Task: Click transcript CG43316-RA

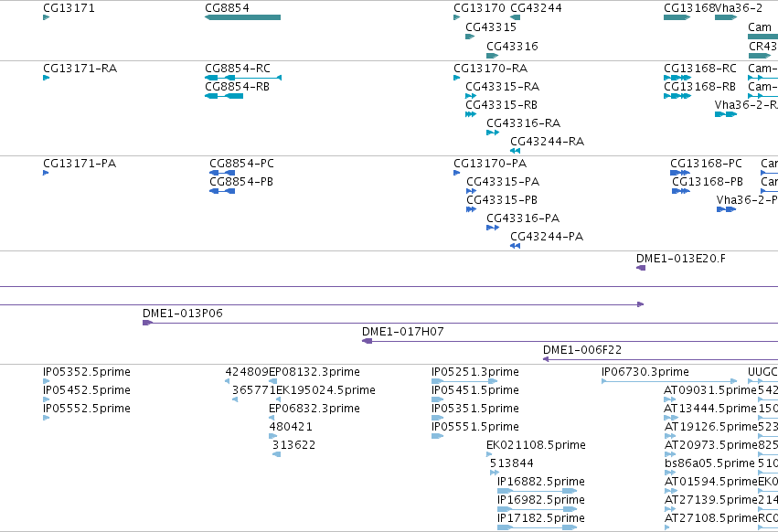Action: coord(524,123)
